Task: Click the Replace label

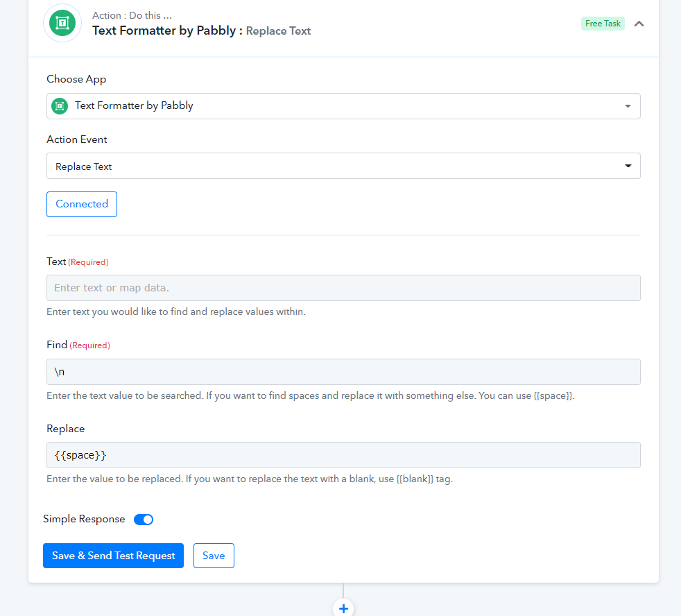Action: (66, 429)
